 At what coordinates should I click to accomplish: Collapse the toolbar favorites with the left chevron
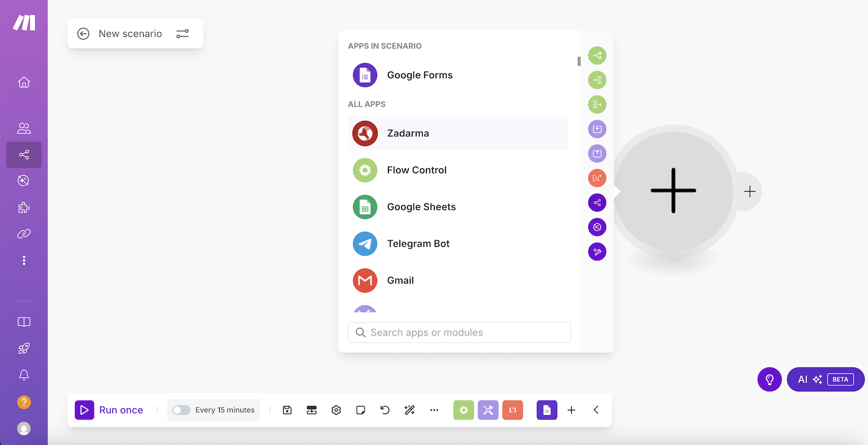tap(596, 410)
